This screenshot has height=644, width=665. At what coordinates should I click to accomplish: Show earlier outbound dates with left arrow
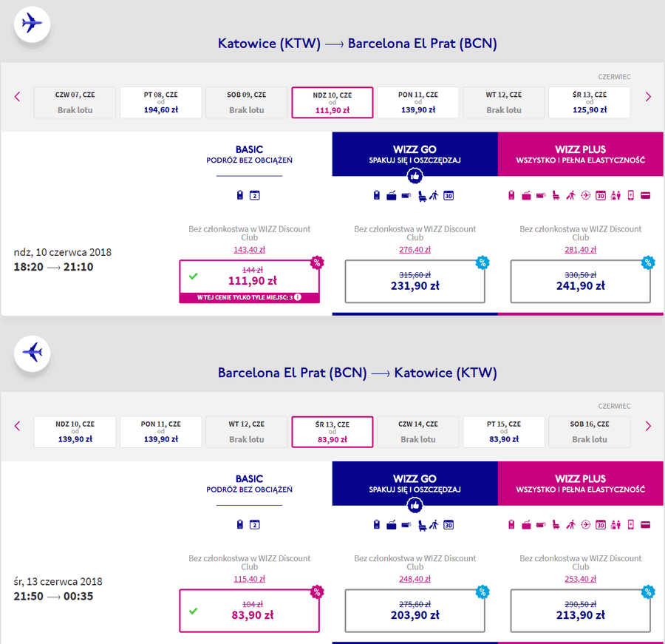pyautogui.click(x=18, y=97)
